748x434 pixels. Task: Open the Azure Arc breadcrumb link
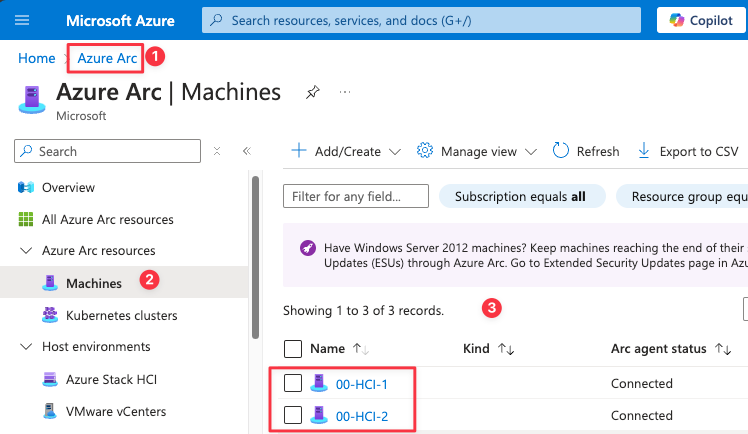(x=107, y=58)
